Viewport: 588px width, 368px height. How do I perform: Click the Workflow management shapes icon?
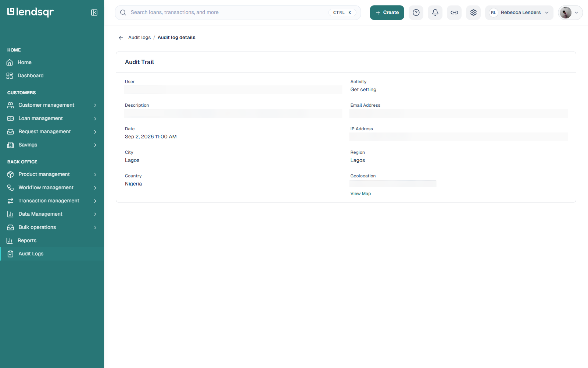11,188
